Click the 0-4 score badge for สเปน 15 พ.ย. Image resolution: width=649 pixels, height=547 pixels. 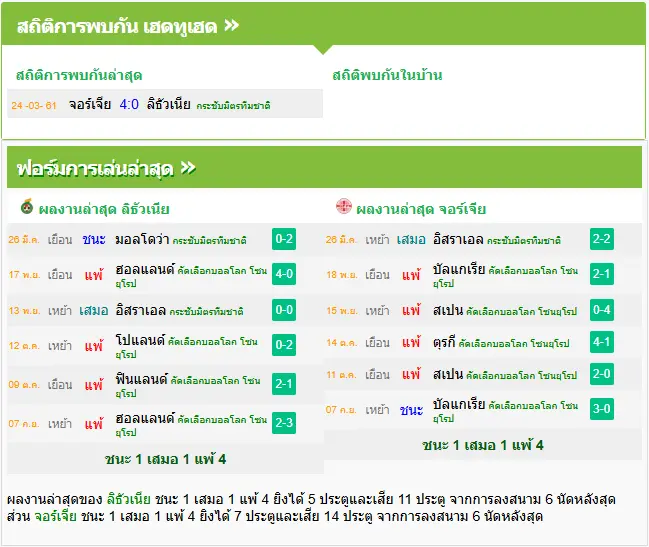(x=602, y=310)
